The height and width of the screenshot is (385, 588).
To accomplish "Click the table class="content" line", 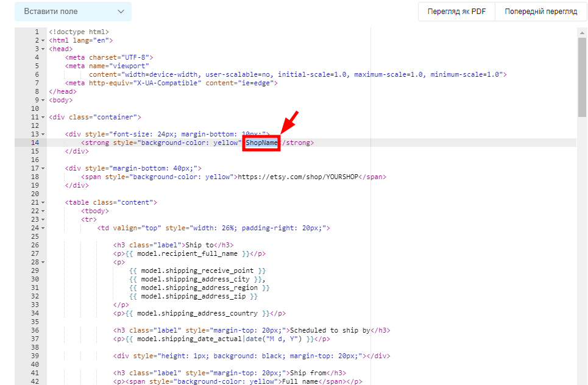I will (111, 202).
